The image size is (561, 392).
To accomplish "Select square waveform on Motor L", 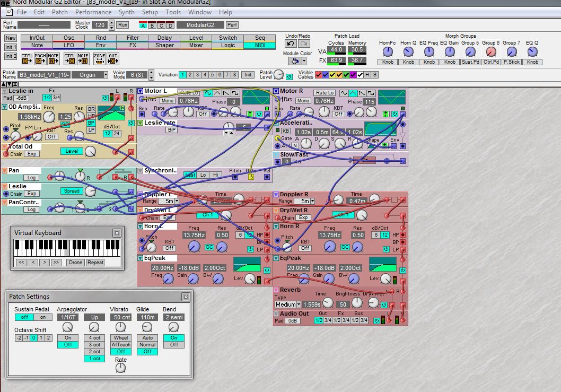I will click(x=235, y=93).
